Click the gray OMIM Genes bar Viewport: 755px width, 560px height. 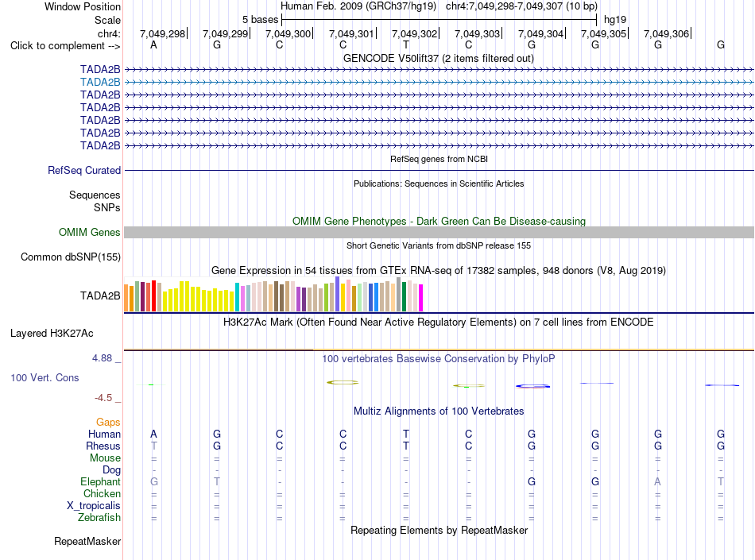point(439,233)
